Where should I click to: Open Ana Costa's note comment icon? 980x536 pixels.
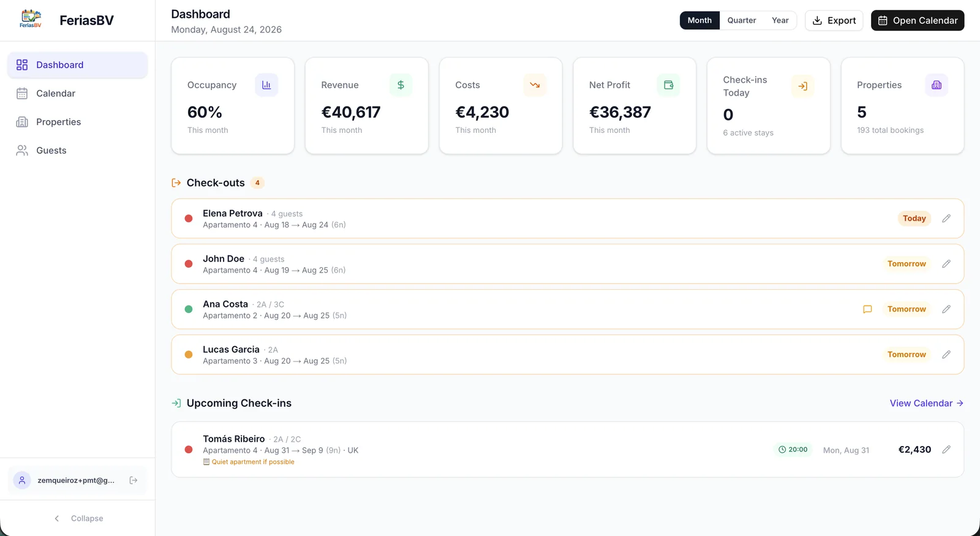pyautogui.click(x=867, y=309)
